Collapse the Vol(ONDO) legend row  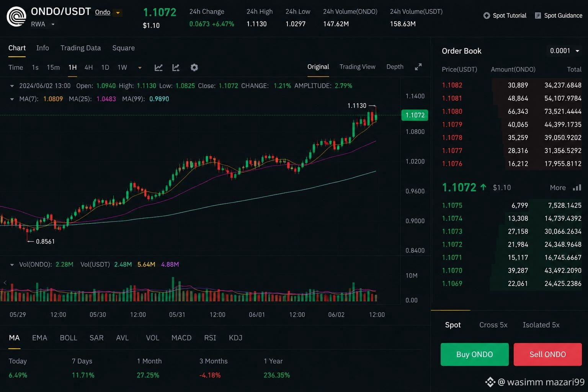click(x=12, y=265)
